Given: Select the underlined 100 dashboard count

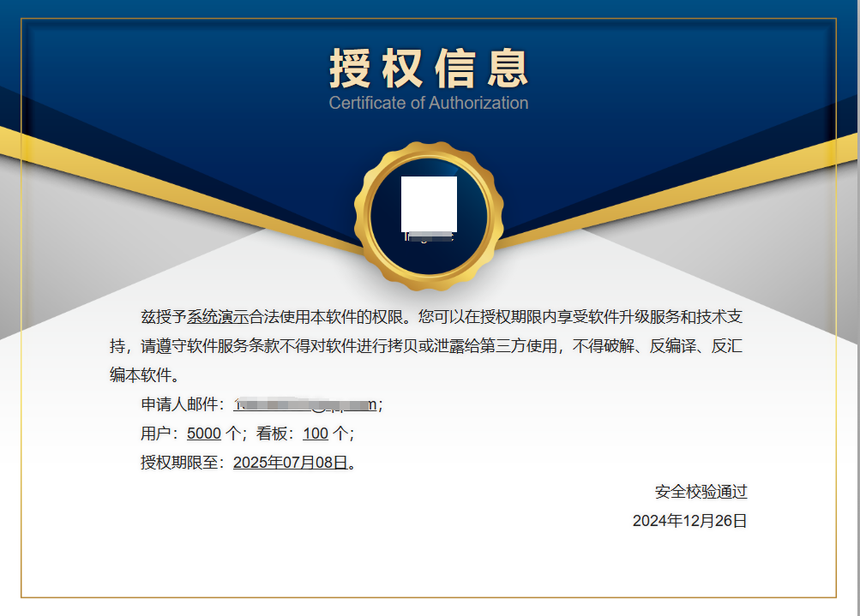Looking at the screenshot, I should (x=316, y=434).
